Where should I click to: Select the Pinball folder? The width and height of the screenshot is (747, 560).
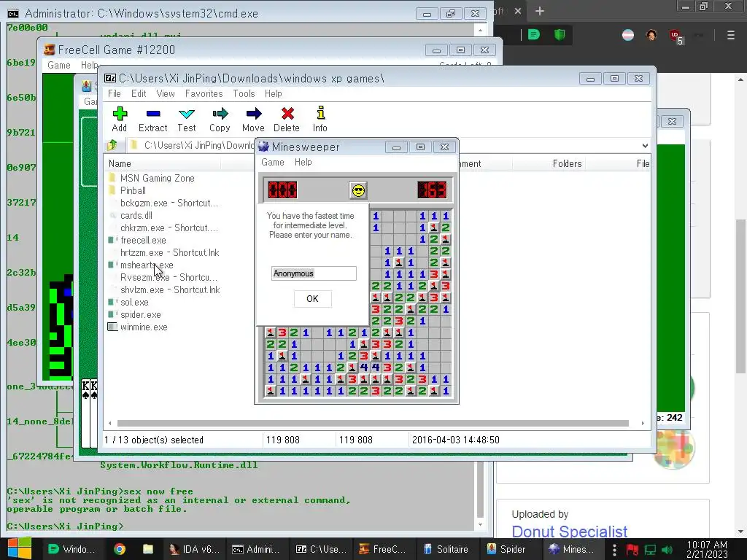click(127, 190)
